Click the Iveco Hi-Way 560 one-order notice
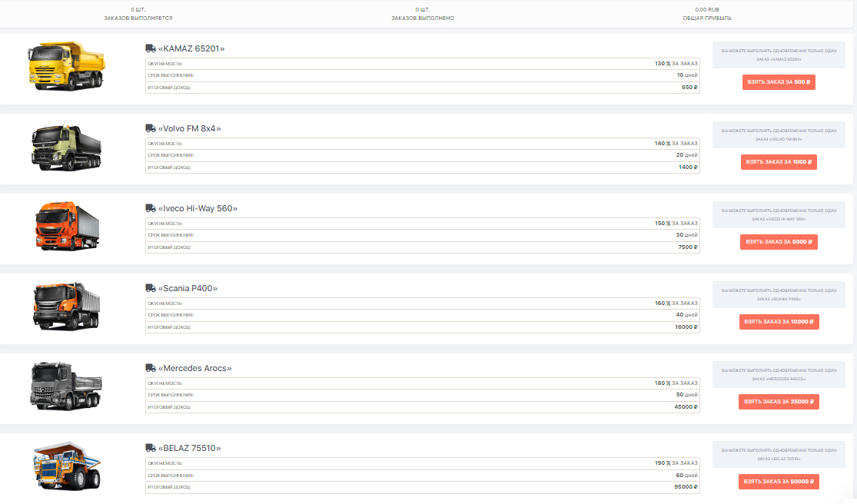Screen dimensions: 857x504 [x=779, y=214]
